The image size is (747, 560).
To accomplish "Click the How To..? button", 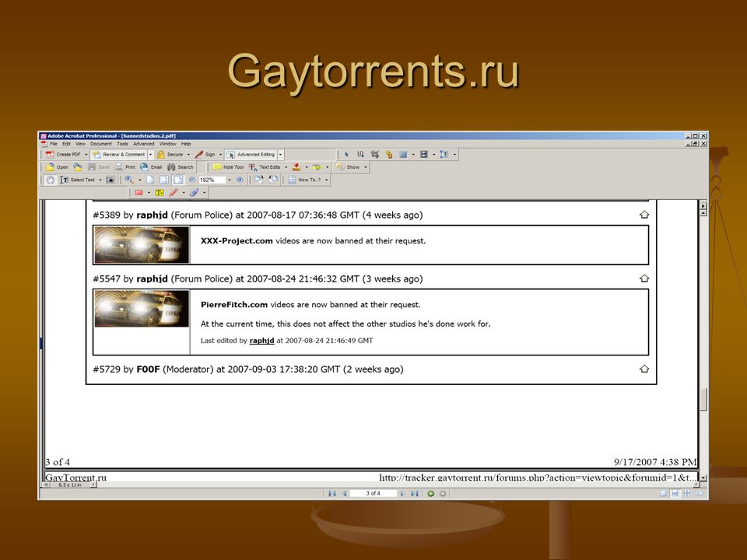I will 305,180.
